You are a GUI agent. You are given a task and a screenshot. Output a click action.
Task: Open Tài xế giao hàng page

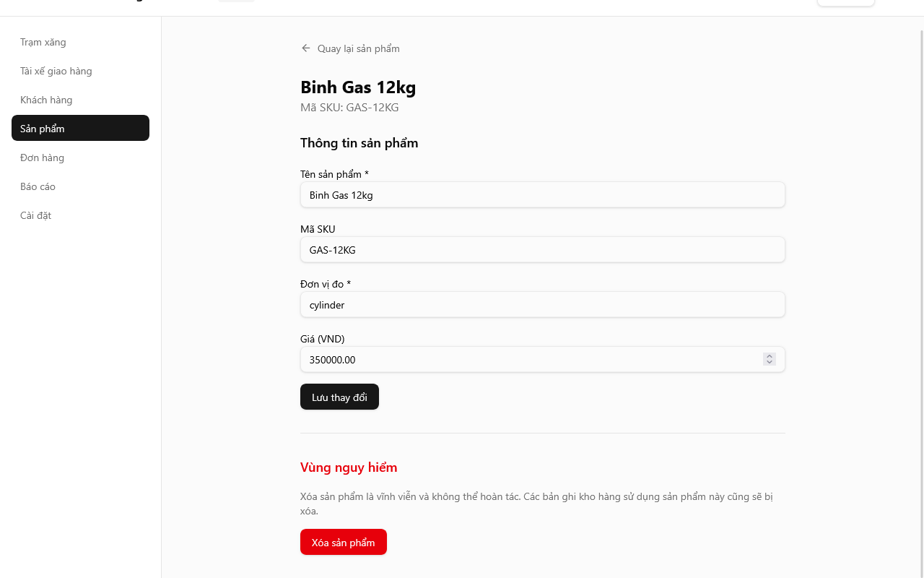coord(56,71)
